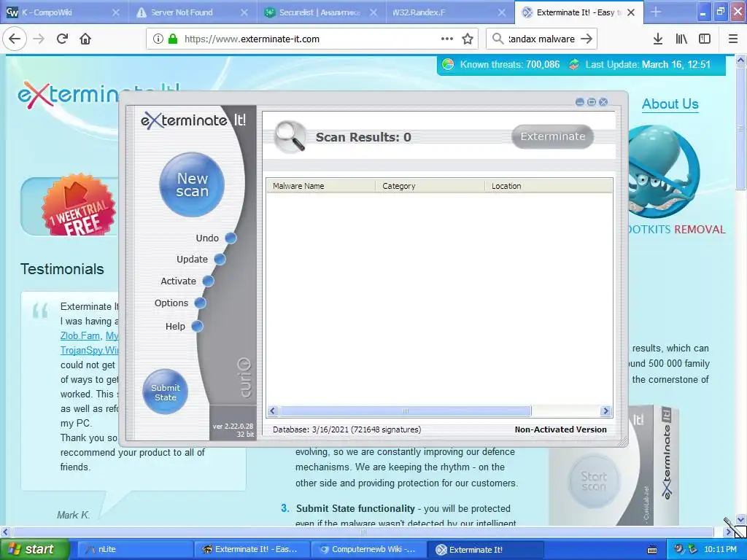Click the Update blue bullet button
747x560 pixels.
220,260
